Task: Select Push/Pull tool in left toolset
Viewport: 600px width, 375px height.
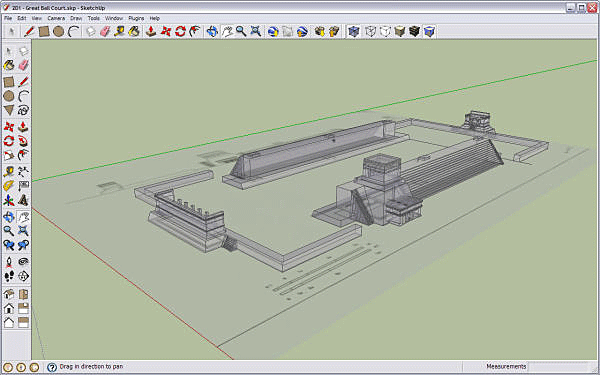Action: (x=23, y=126)
